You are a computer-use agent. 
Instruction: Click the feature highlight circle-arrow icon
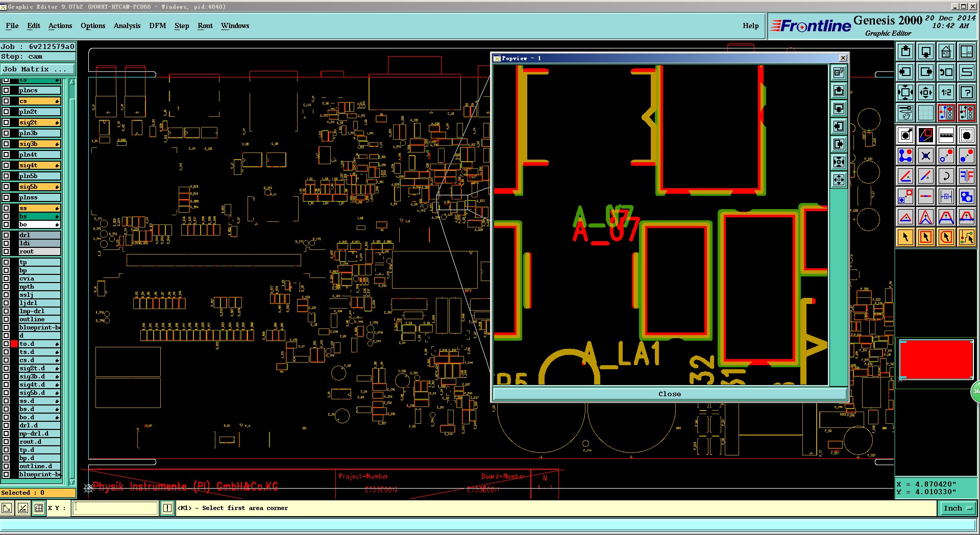905,135
